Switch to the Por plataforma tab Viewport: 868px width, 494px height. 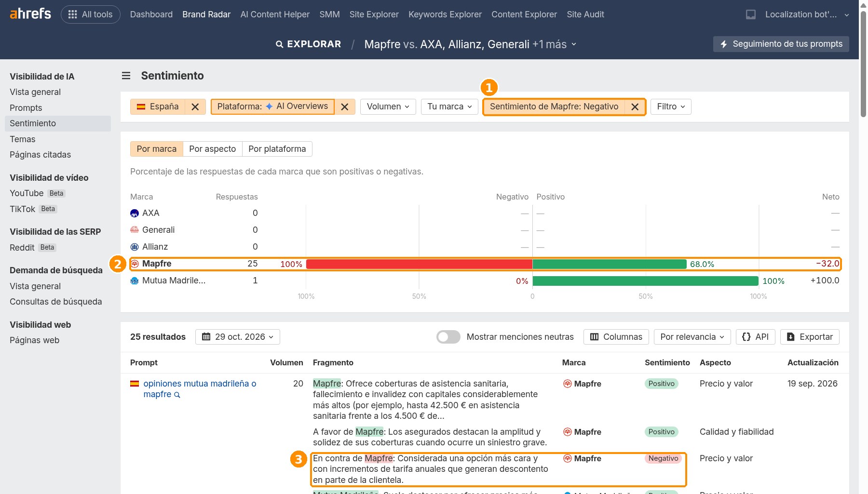pyautogui.click(x=277, y=149)
